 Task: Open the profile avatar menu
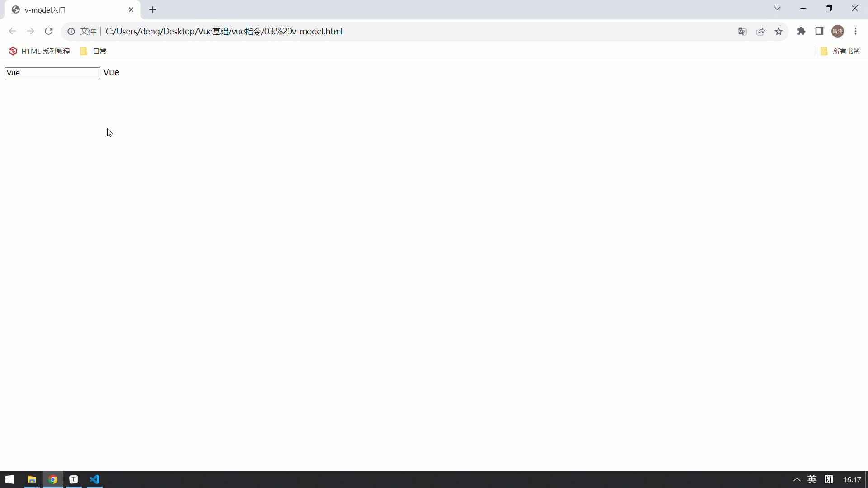[x=838, y=31]
